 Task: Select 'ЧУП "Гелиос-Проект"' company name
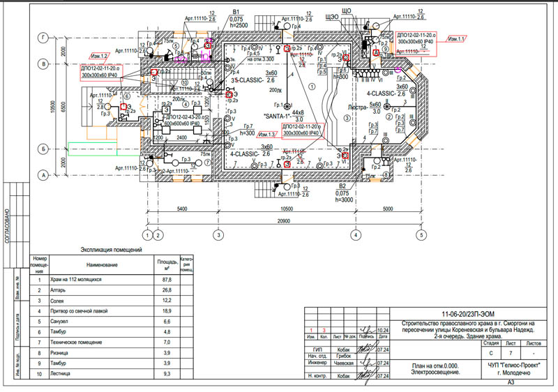(x=514, y=365)
